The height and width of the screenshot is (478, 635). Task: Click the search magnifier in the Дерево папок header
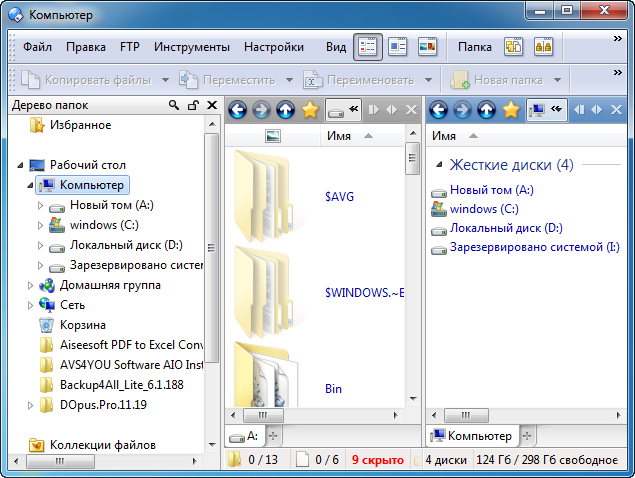(x=174, y=105)
